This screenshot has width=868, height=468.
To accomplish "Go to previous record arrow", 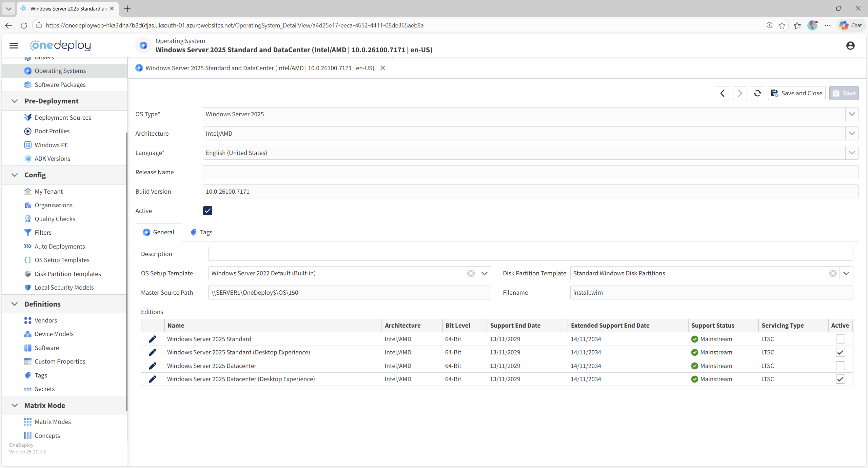I will coord(722,93).
